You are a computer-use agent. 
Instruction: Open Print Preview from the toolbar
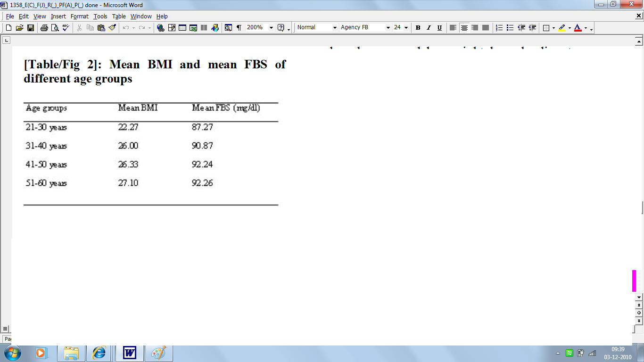[x=55, y=28]
